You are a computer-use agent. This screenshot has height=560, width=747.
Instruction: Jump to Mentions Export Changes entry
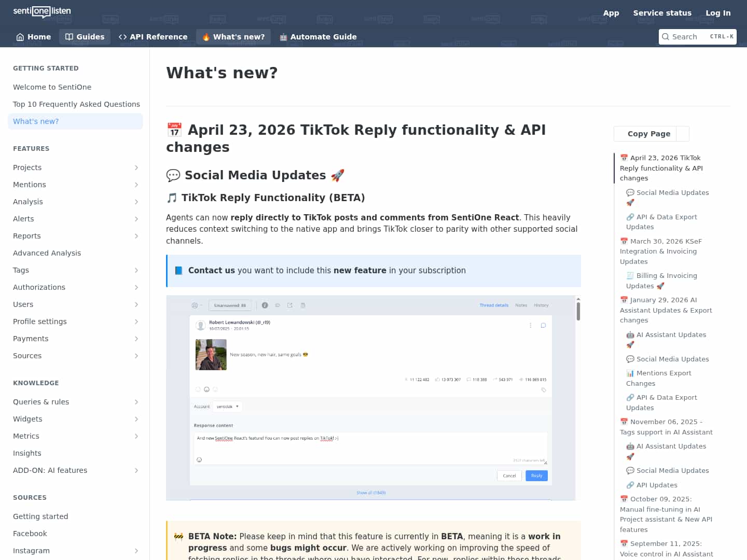pos(659,379)
